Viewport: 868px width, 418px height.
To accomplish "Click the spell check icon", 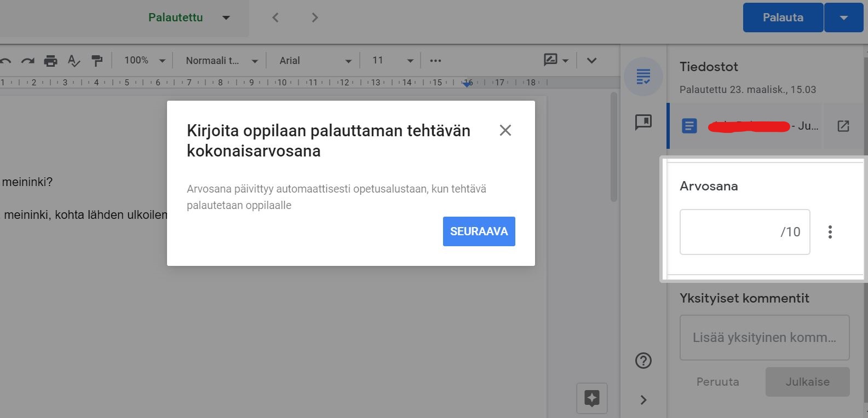I will point(73,61).
